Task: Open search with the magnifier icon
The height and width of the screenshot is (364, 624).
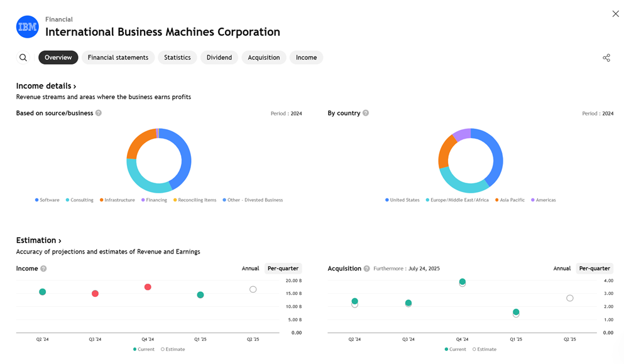Action: tap(23, 58)
